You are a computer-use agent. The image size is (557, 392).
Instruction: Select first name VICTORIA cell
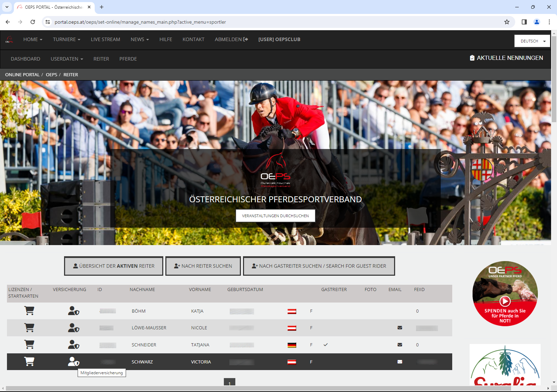pyautogui.click(x=201, y=362)
